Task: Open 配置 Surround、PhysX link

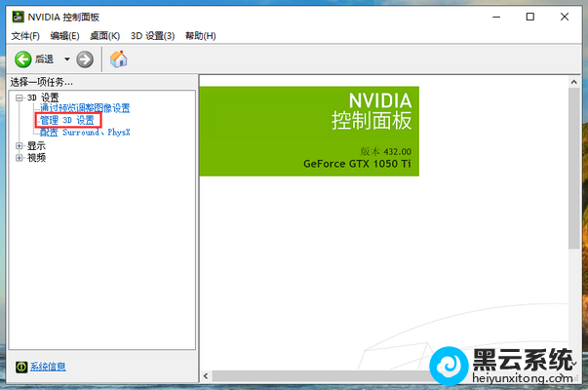Action: 85,133
